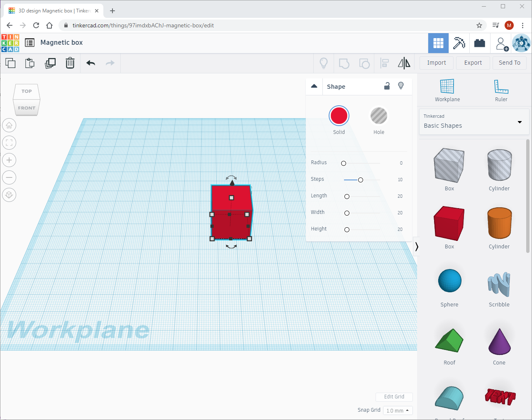Pick the blue Sphere shape
The height and width of the screenshot is (420, 532).
pos(449,281)
